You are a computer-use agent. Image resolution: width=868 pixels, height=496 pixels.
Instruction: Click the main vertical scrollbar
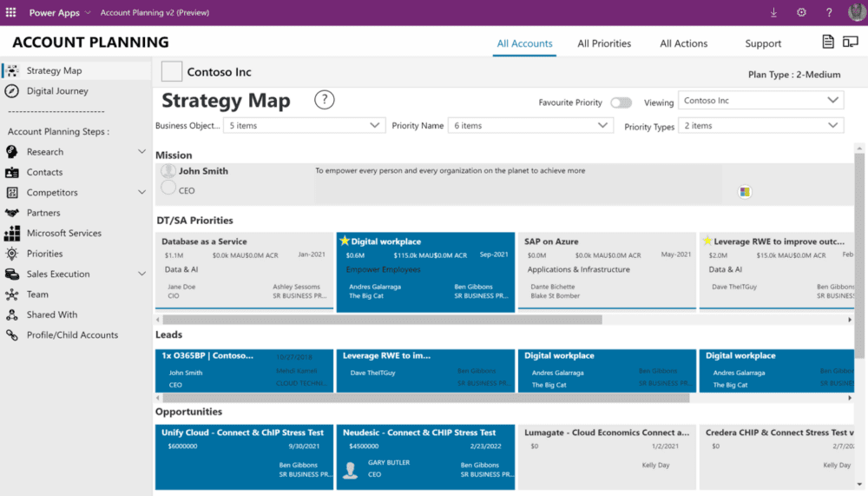click(x=859, y=255)
